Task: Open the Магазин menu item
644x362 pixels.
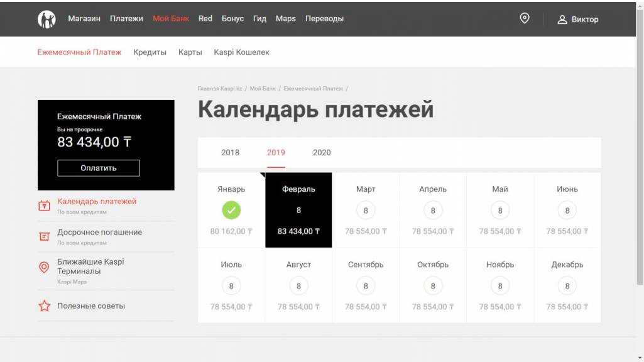Action: coord(84,19)
